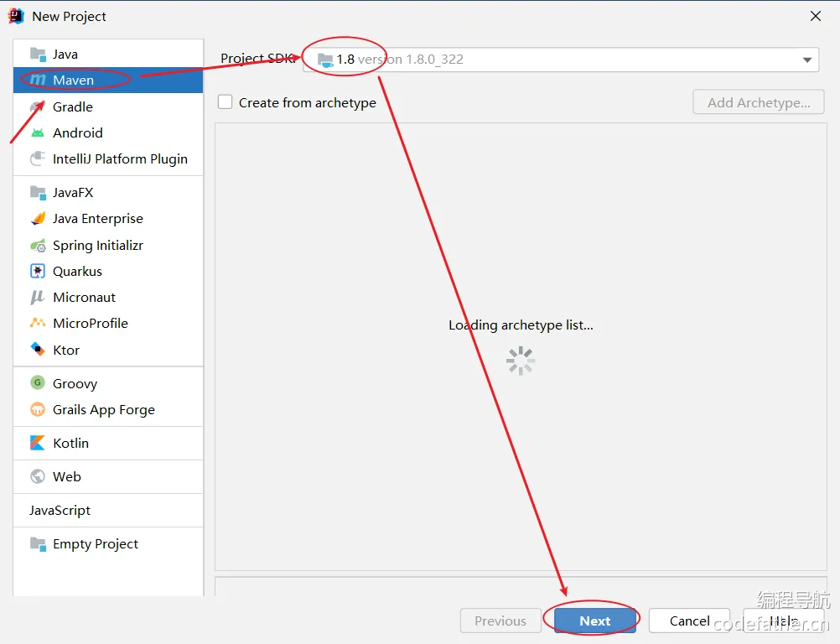
Task: Pick Quarkus from the list
Action: click(x=108, y=271)
